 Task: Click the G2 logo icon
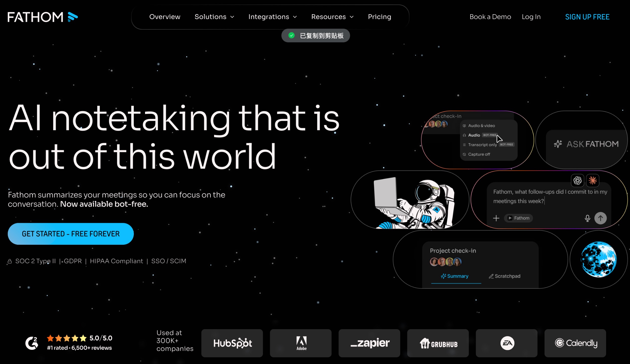click(32, 343)
